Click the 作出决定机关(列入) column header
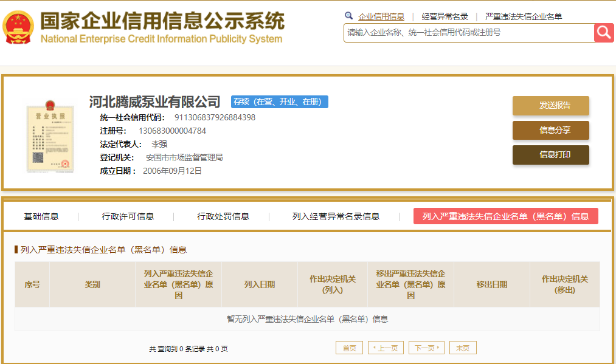This screenshot has width=616, height=364. tap(333, 284)
